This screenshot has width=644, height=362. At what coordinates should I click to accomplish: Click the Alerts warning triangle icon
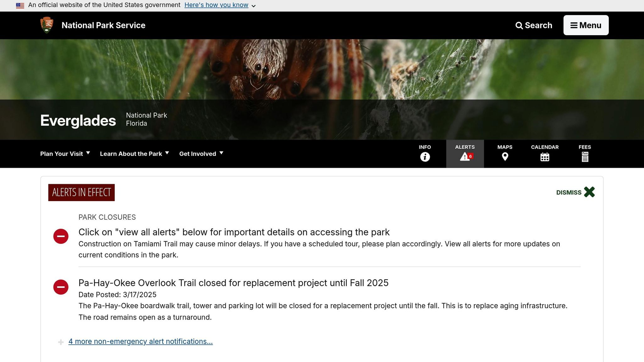(465, 156)
